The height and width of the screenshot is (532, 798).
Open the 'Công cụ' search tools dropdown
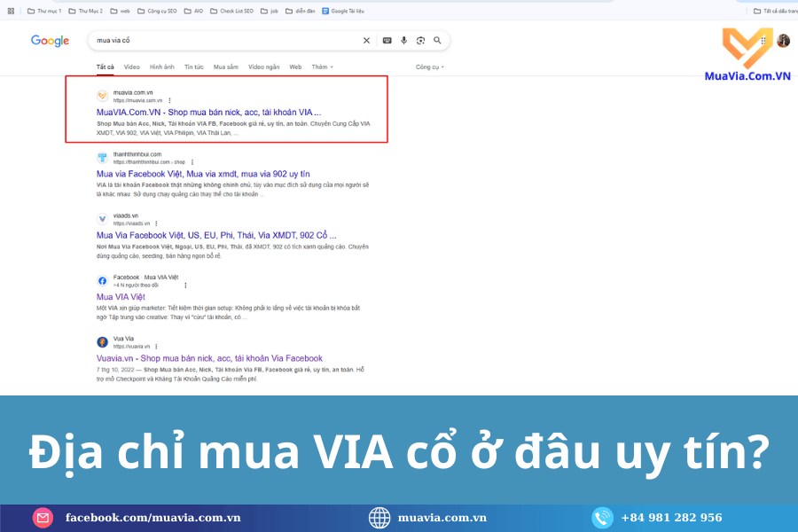point(430,67)
